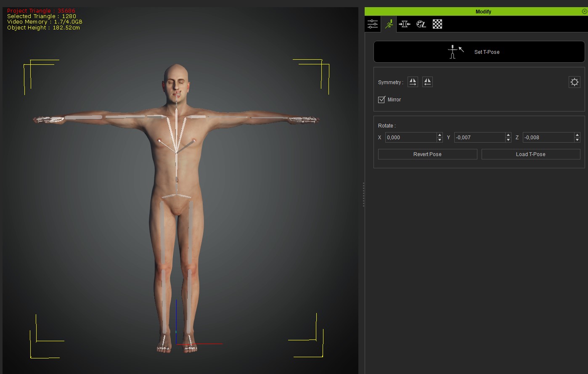This screenshot has width=588, height=374.
Task: Click the 'Object Height : 182.52cm' text
Action: tap(43, 28)
